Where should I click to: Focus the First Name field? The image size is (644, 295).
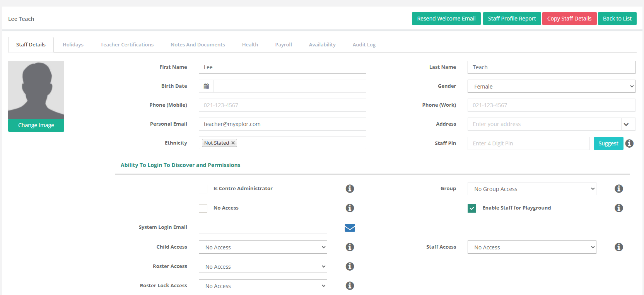click(x=282, y=67)
